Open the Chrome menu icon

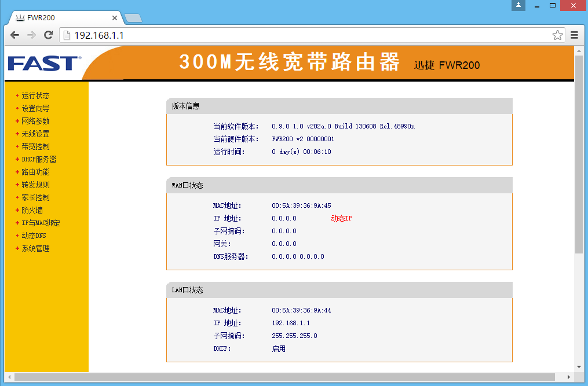pos(574,35)
